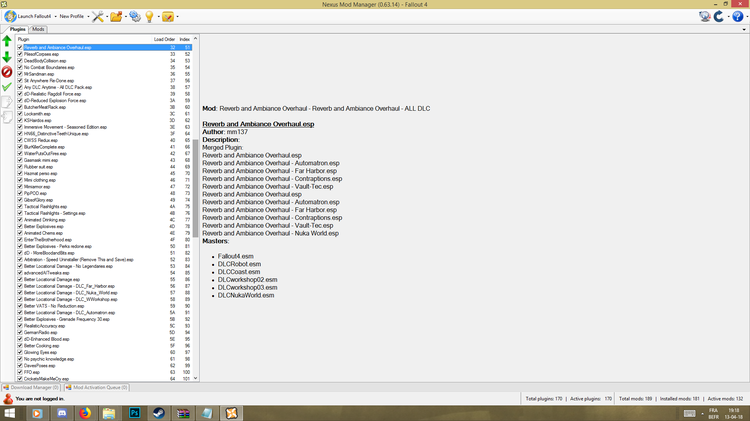Viewport: 750px width, 421px height.
Task: Move selected plugin up with green arrow
Action: pos(7,41)
